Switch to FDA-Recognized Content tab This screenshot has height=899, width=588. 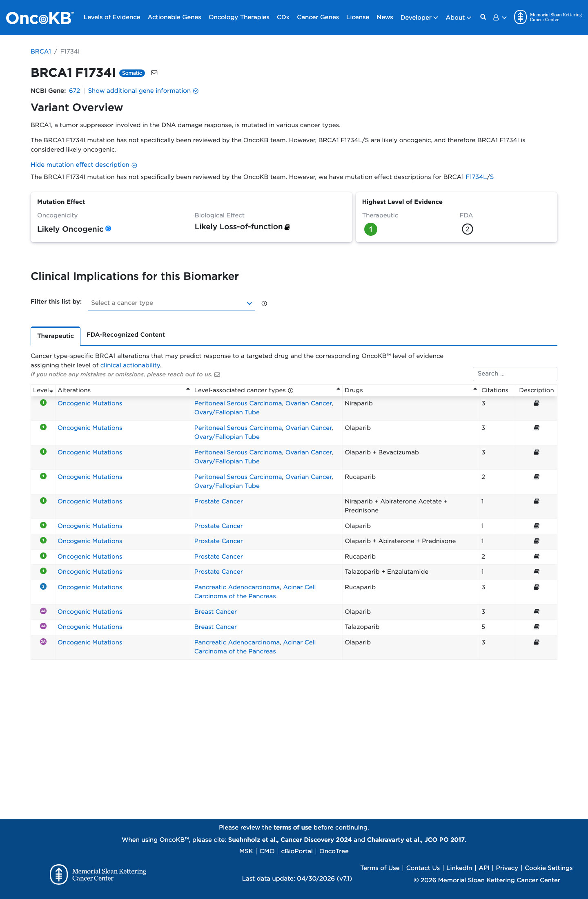126,335
